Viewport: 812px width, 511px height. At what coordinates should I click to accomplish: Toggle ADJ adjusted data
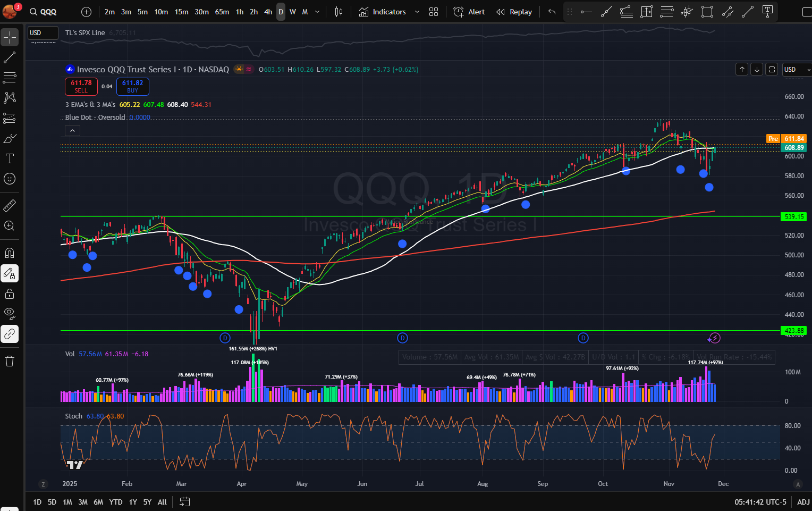point(803,502)
